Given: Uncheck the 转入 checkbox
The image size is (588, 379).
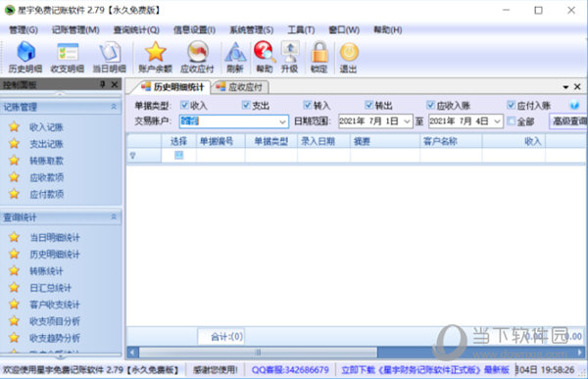Looking at the screenshot, I should click(308, 105).
